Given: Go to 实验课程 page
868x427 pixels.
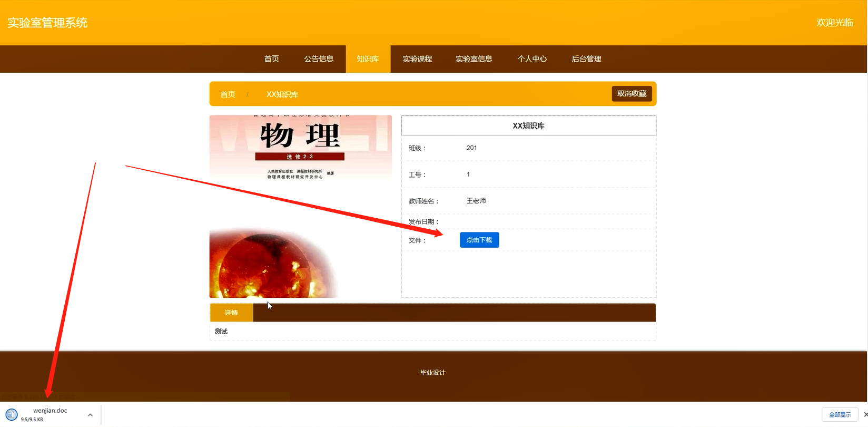Looking at the screenshot, I should [x=417, y=59].
